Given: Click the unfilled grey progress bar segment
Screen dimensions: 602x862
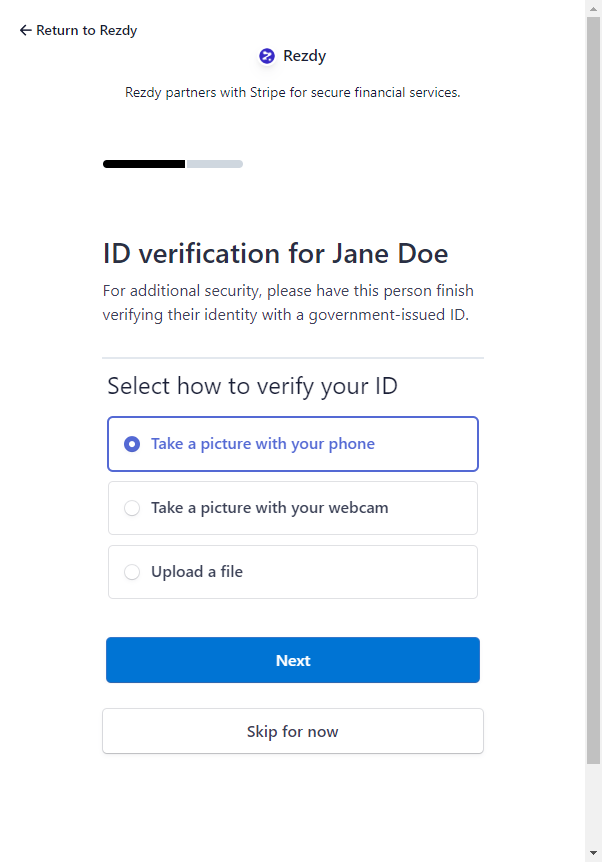Looking at the screenshot, I should [x=215, y=164].
